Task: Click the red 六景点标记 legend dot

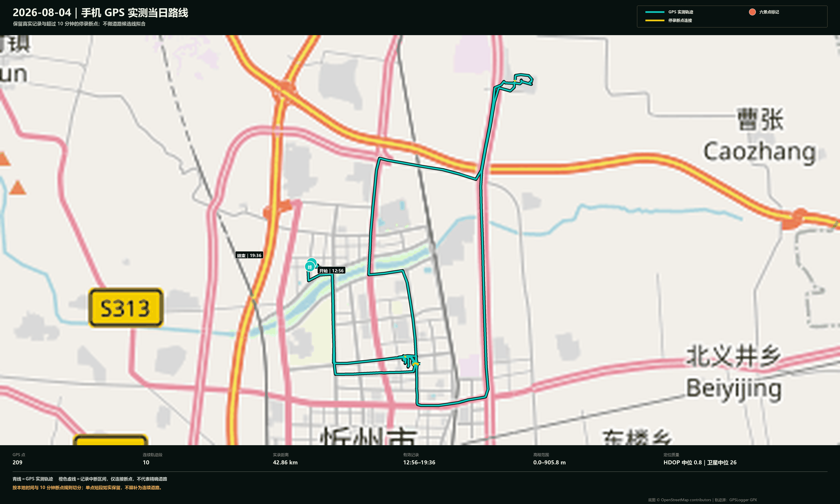Action: (x=752, y=12)
